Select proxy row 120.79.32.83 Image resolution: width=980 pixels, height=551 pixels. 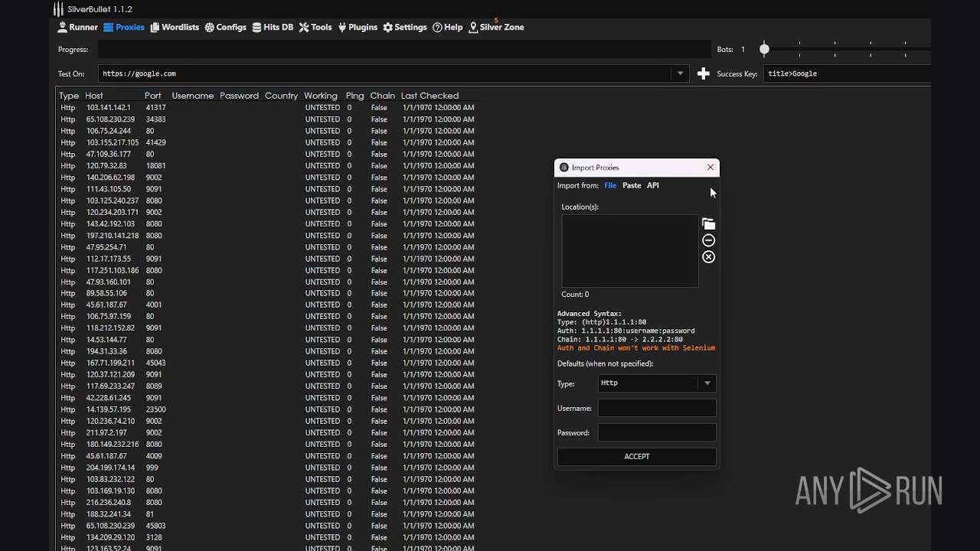click(x=267, y=165)
